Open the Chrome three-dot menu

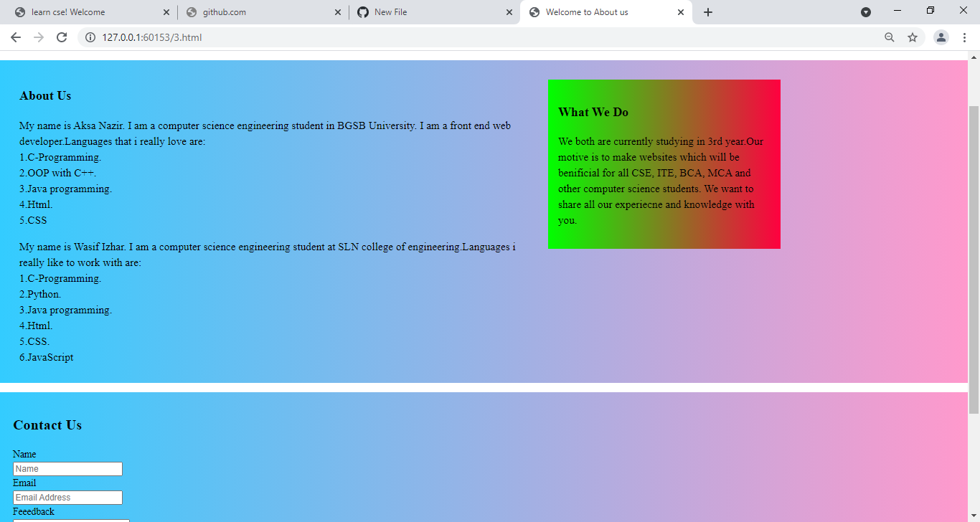(x=965, y=37)
